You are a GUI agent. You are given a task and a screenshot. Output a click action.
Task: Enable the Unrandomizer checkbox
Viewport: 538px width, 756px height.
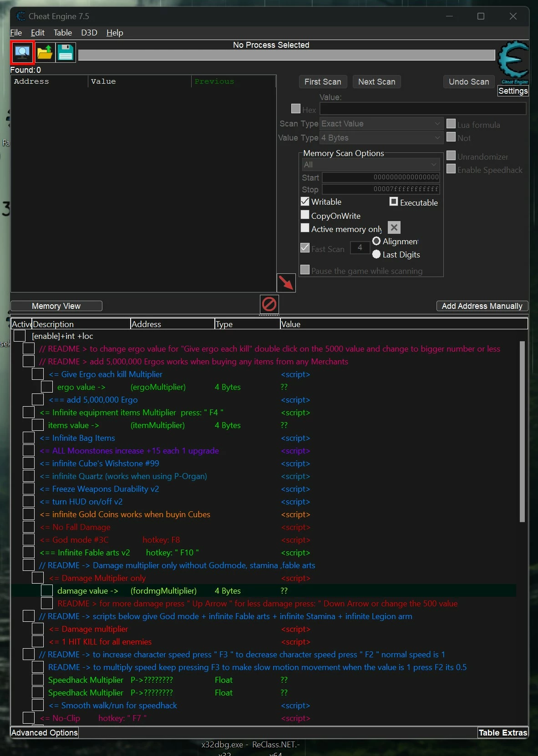click(x=451, y=156)
